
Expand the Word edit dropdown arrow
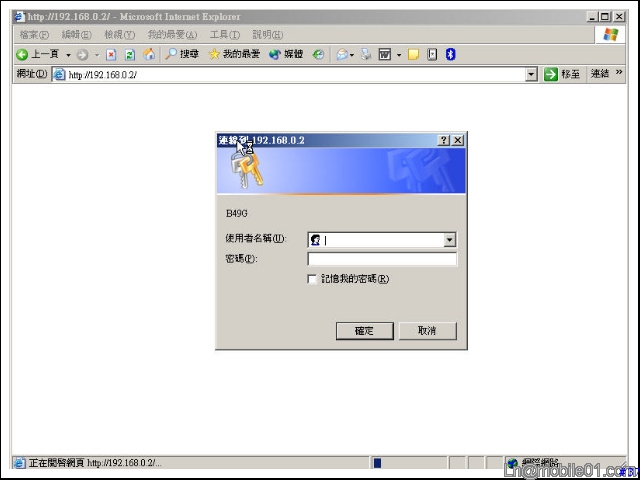[x=399, y=55]
